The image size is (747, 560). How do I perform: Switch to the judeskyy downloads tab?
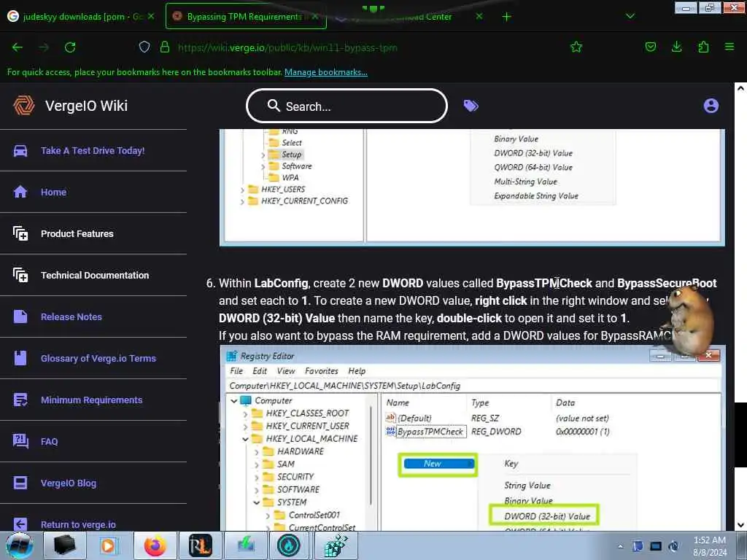[x=82, y=17]
